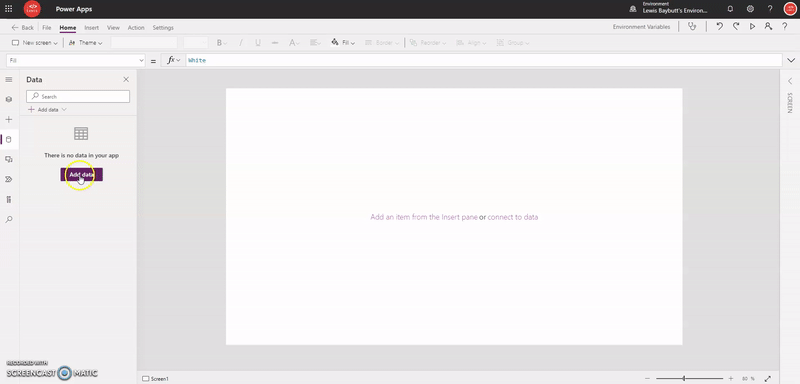Image resolution: width=800 pixels, height=384 pixels.
Task: Click the purple Add data button
Action: pyautogui.click(x=82, y=174)
